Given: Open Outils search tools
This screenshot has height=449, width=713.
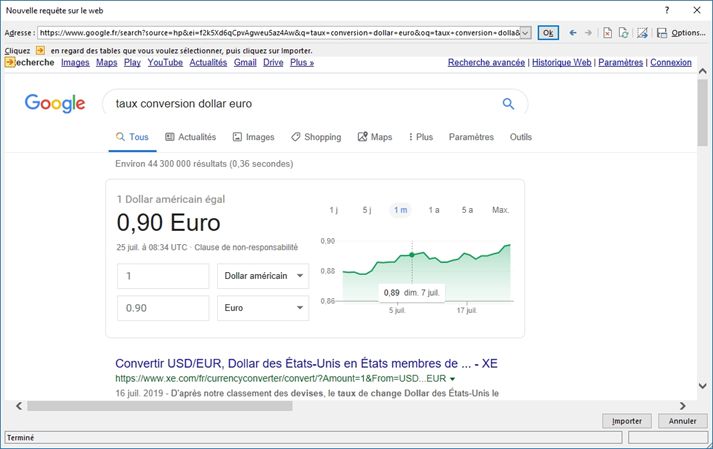Looking at the screenshot, I should coord(521,137).
